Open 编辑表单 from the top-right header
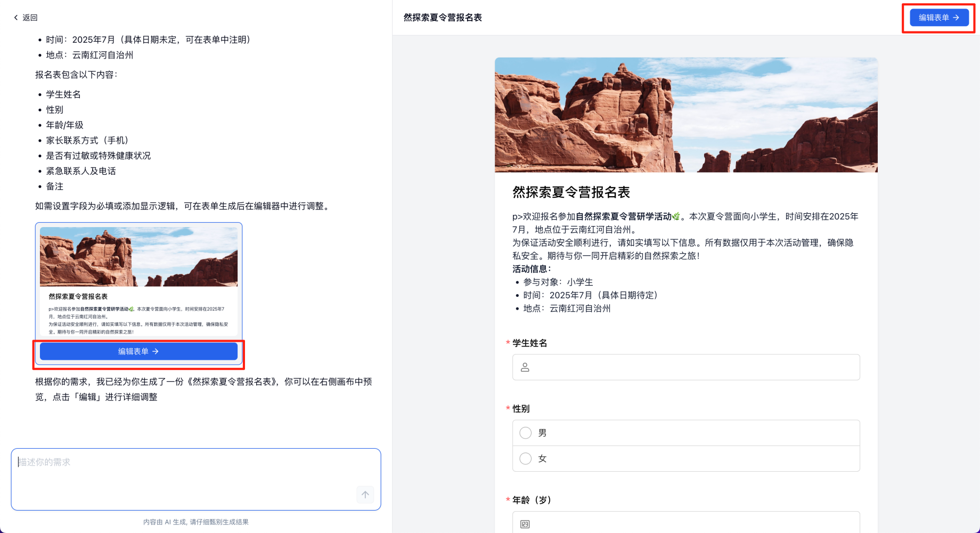This screenshot has height=533, width=980. point(938,18)
